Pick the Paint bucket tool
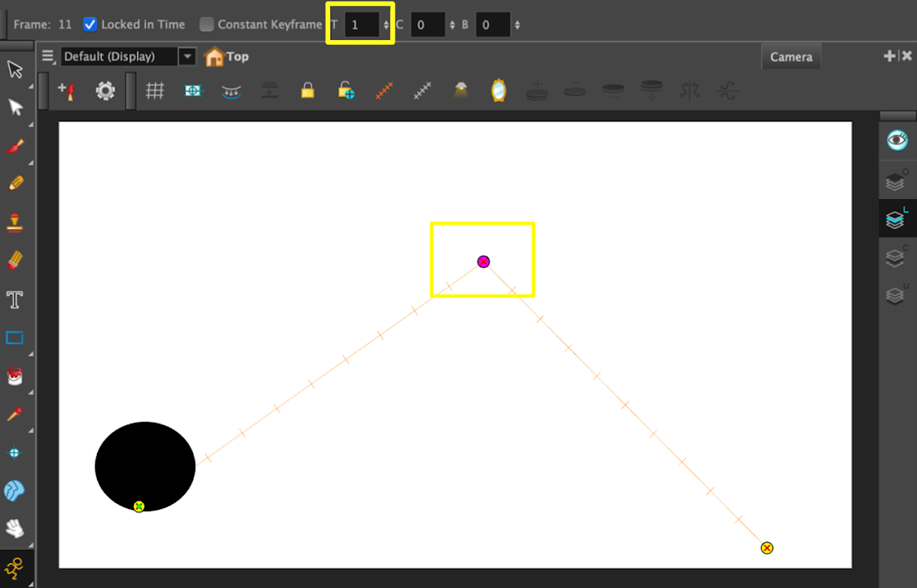Viewport: 917px width, 588px height. (15, 376)
